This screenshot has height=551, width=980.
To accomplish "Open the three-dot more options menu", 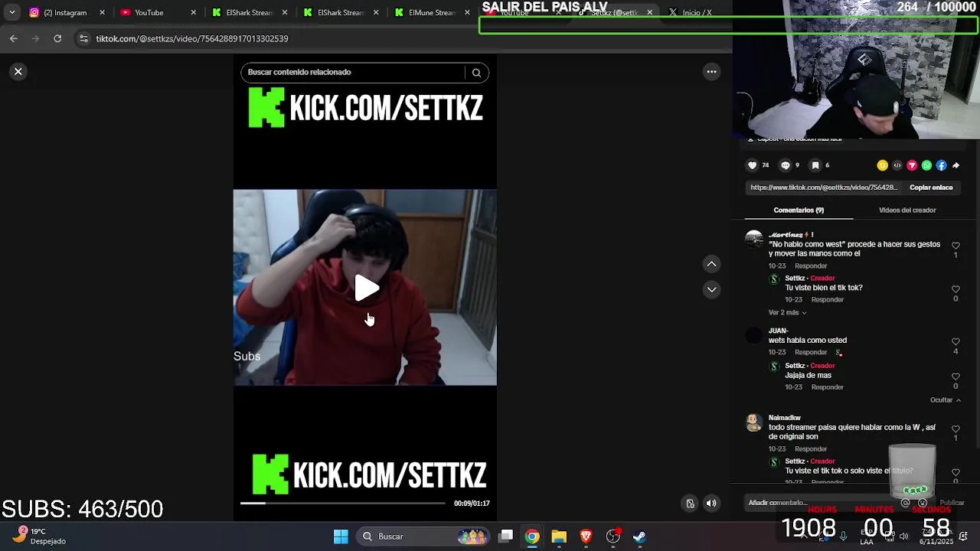I will coord(711,72).
